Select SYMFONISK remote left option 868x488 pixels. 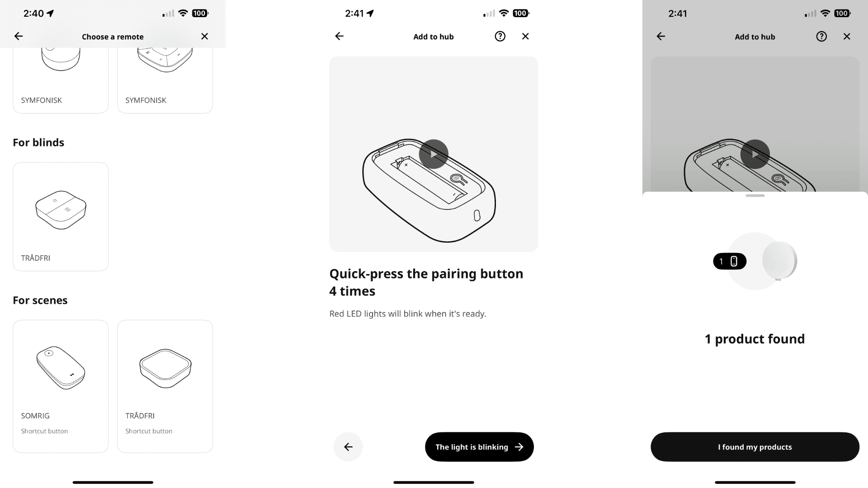point(60,77)
